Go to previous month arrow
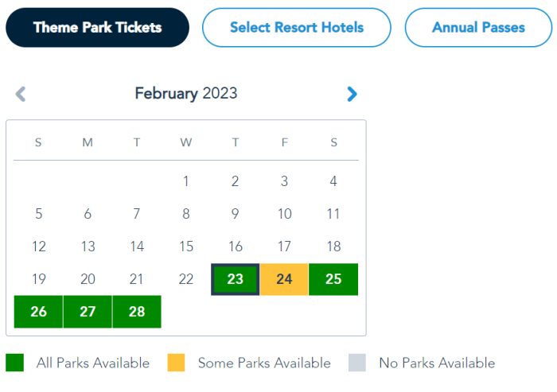 [x=21, y=94]
